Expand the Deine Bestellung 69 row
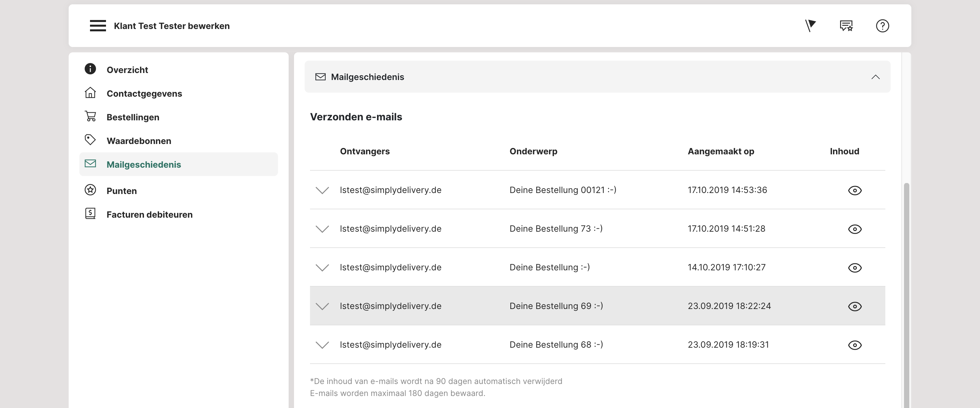The width and height of the screenshot is (980, 408). click(x=322, y=306)
